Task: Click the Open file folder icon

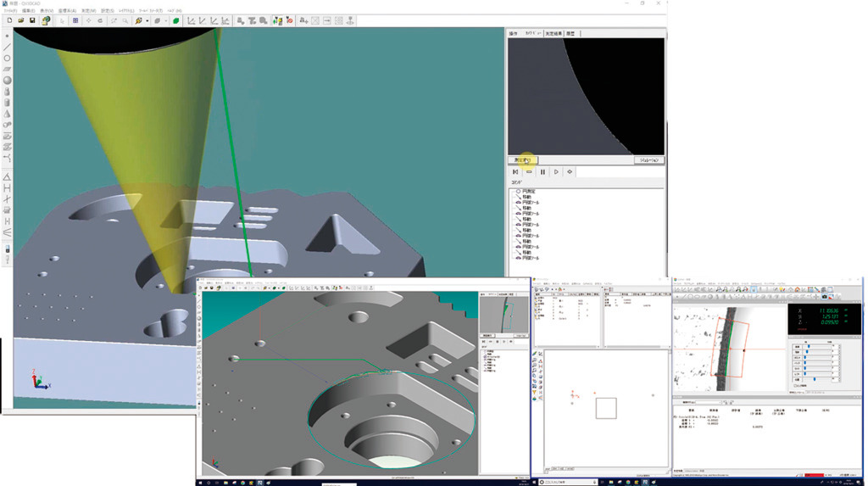Action: tap(20, 20)
